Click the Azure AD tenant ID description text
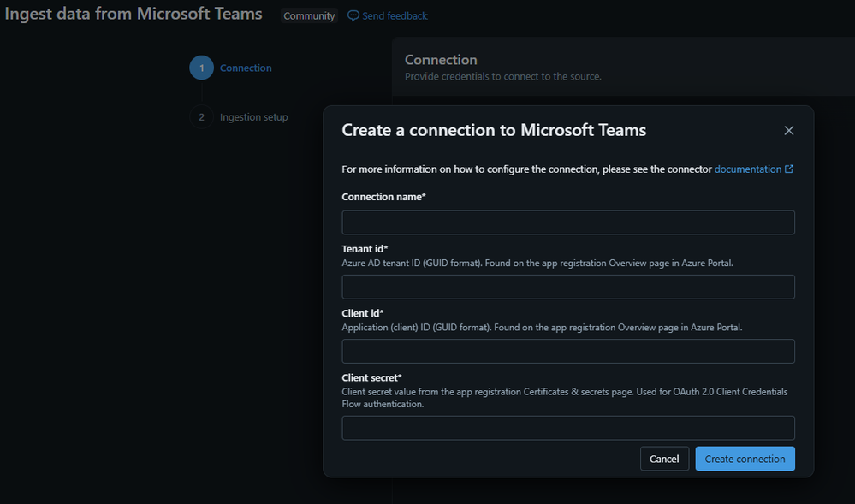This screenshot has height=504, width=855. 537,263
